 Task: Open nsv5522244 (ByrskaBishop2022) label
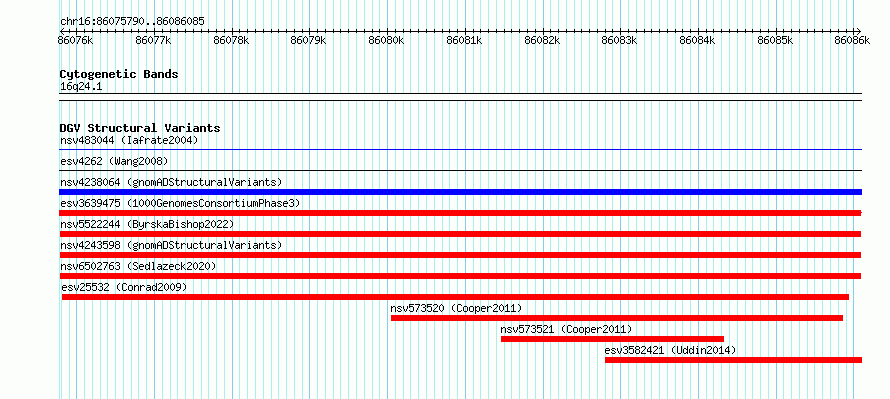click(x=147, y=224)
